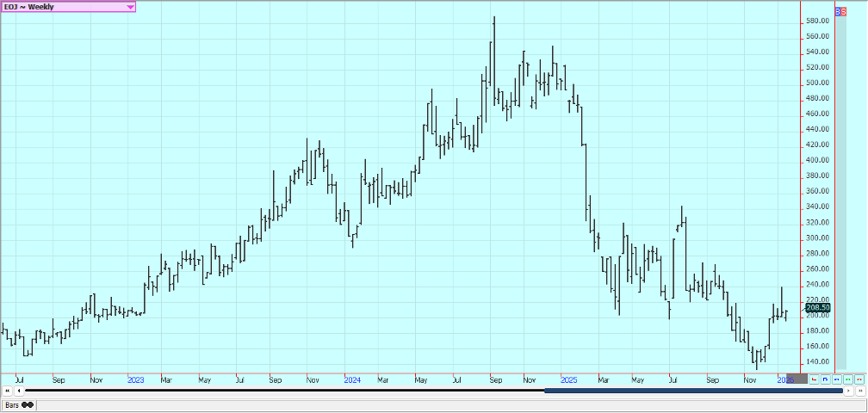
Task: Click the 2024 label on time axis
Action: [351, 379]
